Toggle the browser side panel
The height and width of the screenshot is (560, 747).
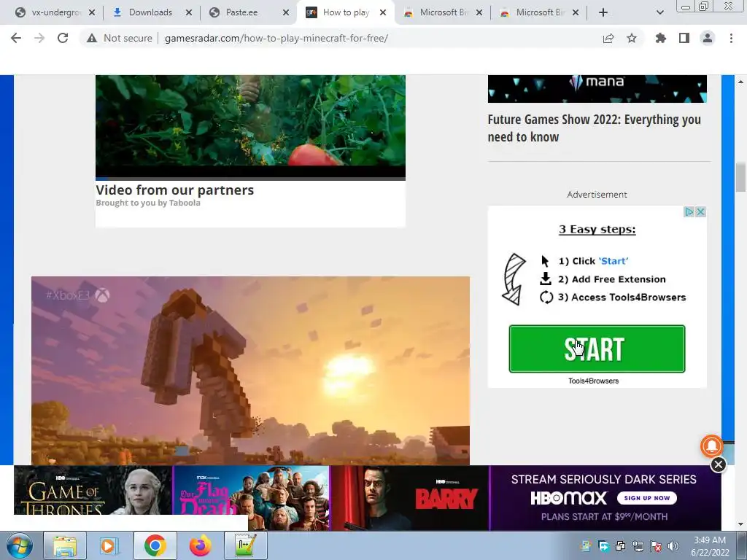684,38
